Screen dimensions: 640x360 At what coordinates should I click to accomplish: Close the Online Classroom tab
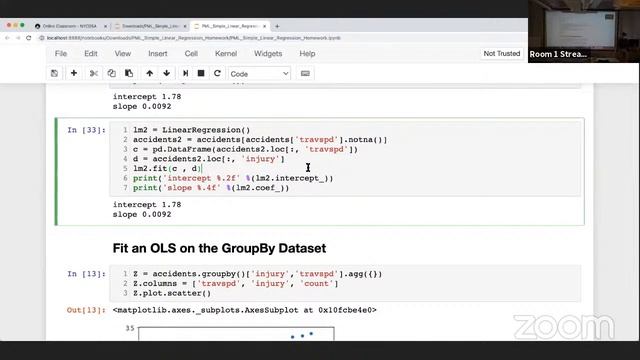tap(105, 26)
